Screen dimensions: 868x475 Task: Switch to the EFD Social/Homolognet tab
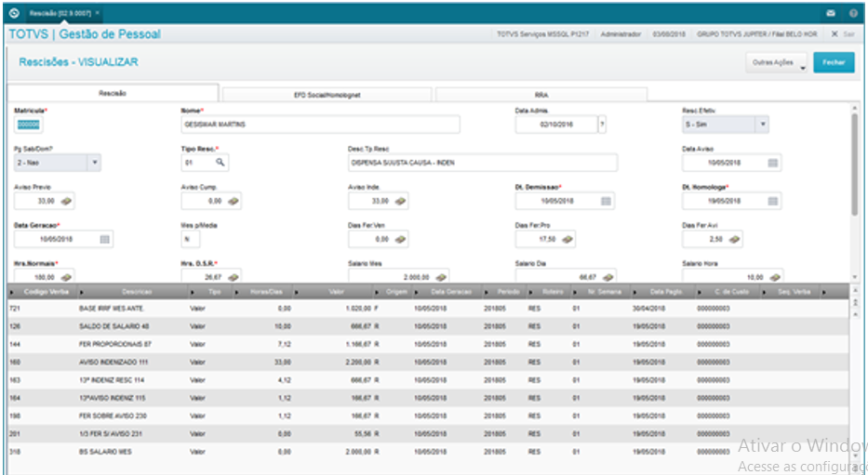327,95
